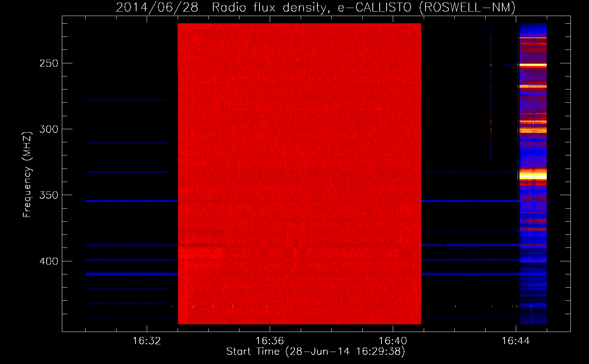Click the 'Start Time (28-Jun-14 16:29:38)' label

pos(316,352)
